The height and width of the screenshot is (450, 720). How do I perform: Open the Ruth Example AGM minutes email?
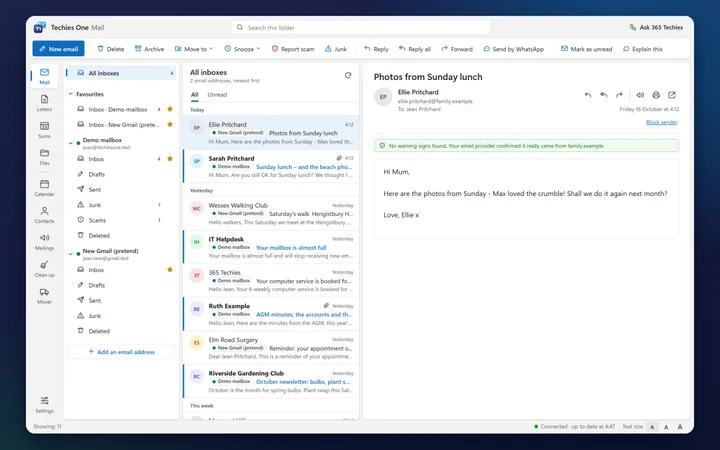point(271,314)
